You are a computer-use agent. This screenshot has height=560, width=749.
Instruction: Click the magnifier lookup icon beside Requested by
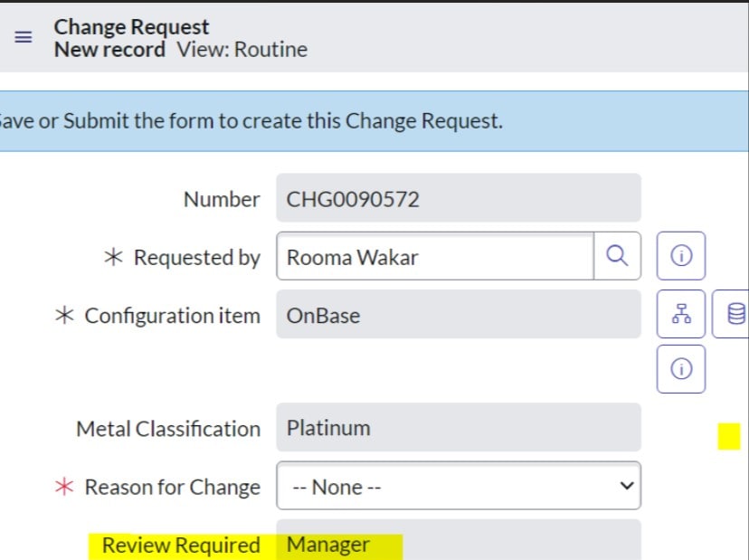[618, 256]
